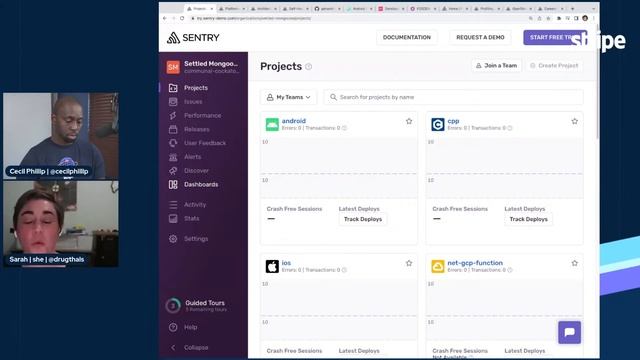Go to Performance in sidebar
Screen dimensions: 640x360
point(202,116)
